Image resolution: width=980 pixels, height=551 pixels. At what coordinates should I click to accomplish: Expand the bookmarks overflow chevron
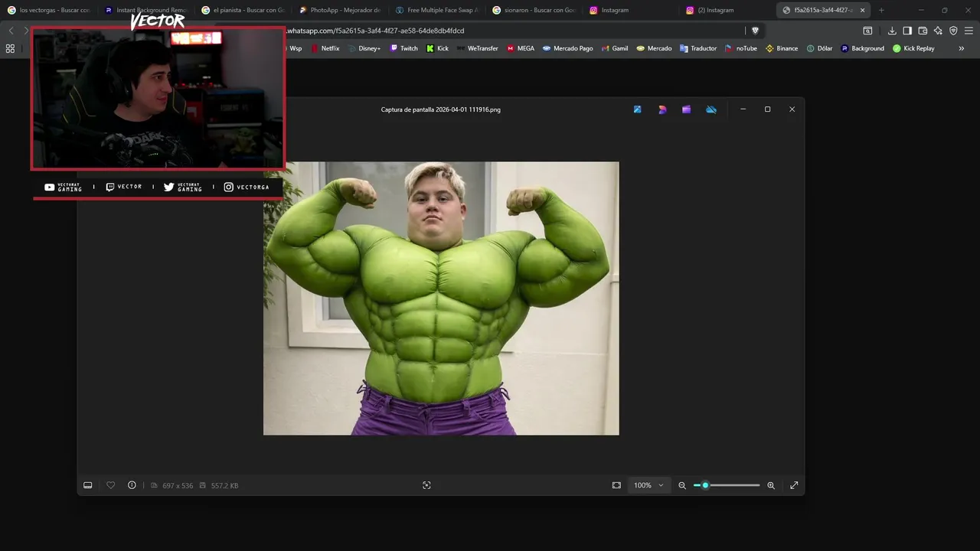click(962, 48)
